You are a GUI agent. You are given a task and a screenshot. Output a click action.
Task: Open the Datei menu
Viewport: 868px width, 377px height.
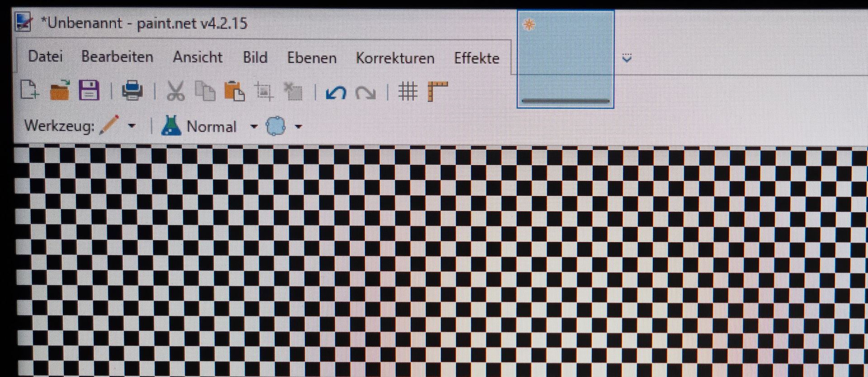tap(45, 57)
